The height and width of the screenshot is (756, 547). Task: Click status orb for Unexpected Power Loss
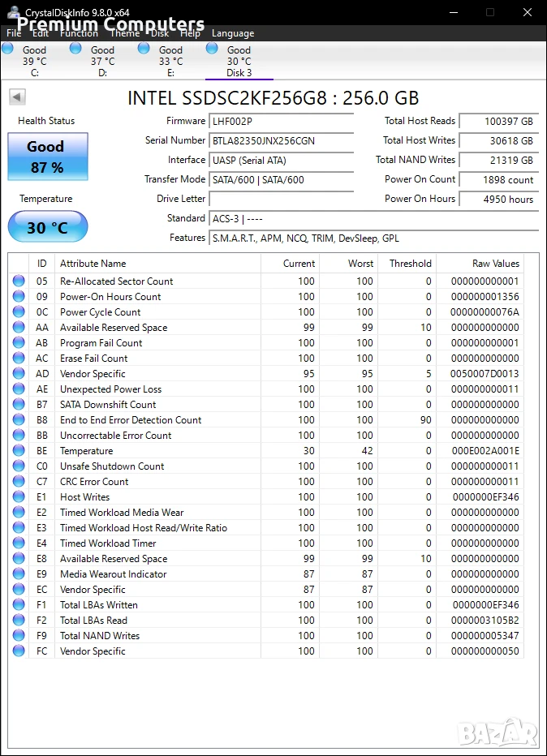tap(19, 389)
